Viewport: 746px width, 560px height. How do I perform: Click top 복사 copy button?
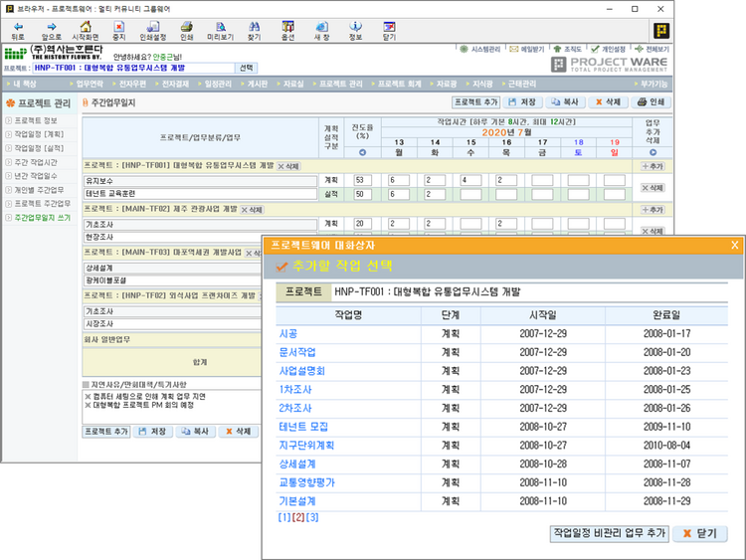565,102
